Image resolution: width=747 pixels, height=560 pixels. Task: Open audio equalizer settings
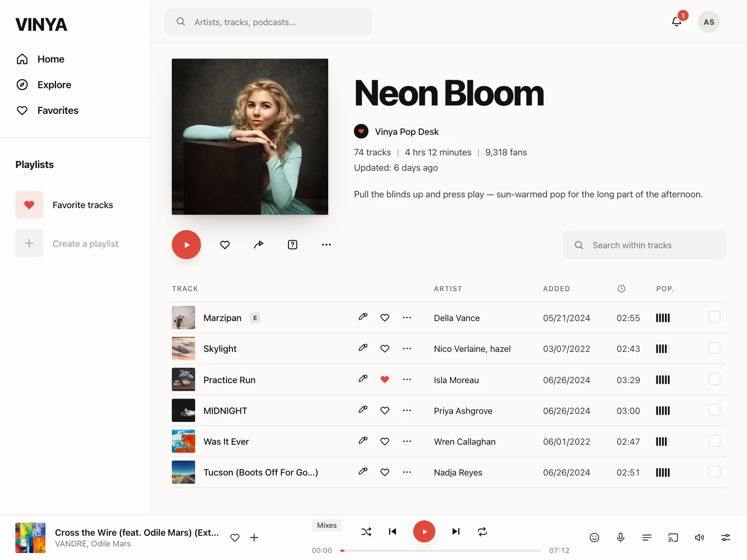point(726,538)
